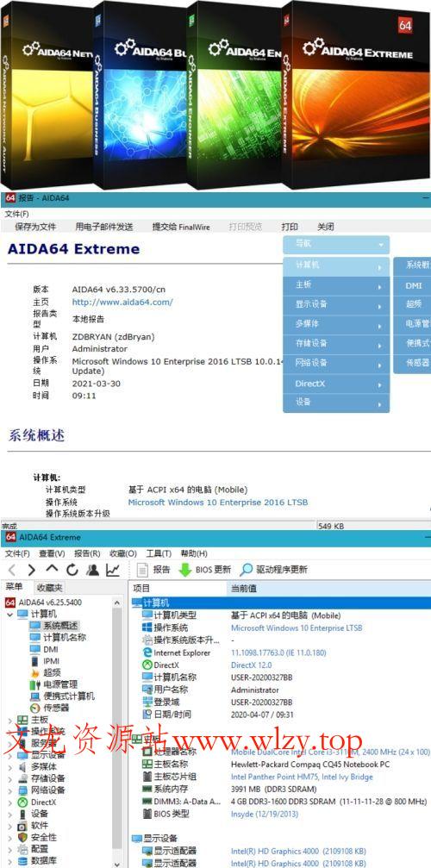The image size is (431, 868).
Task: Select 传感器 gauge icon item
Action: click(34, 708)
